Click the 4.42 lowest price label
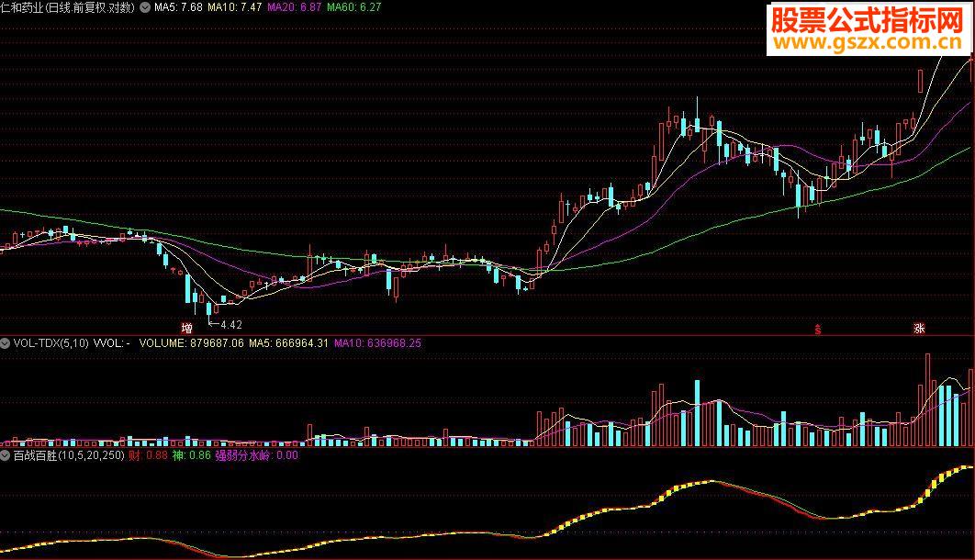Image resolution: width=975 pixels, height=560 pixels. coord(230,325)
